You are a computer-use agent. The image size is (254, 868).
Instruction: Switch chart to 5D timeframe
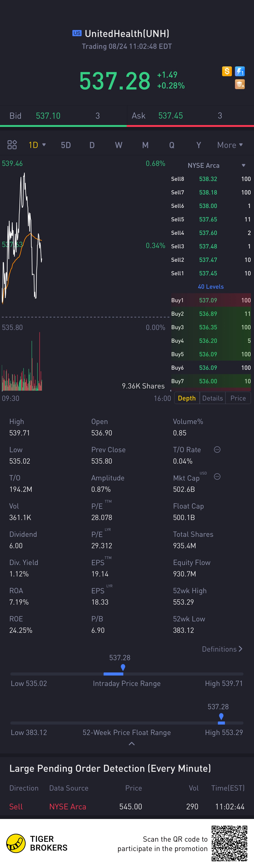point(66,145)
